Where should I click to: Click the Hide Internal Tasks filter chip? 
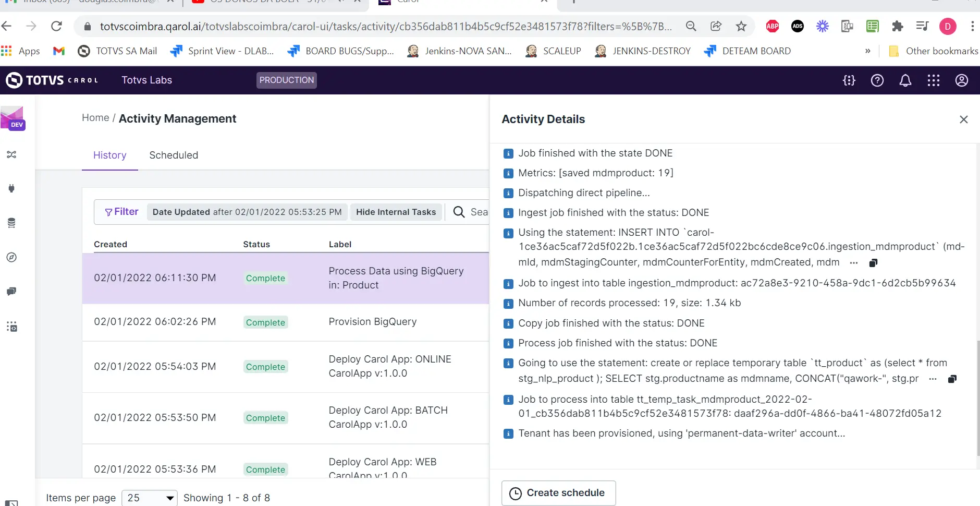(x=396, y=212)
